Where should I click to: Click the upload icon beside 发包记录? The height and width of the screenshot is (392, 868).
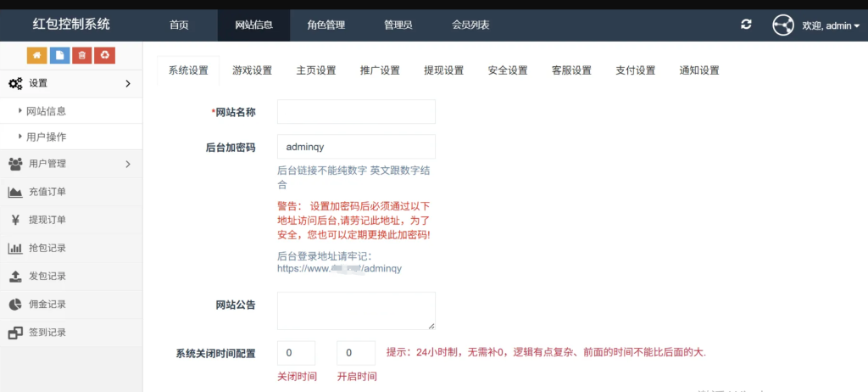(15, 276)
